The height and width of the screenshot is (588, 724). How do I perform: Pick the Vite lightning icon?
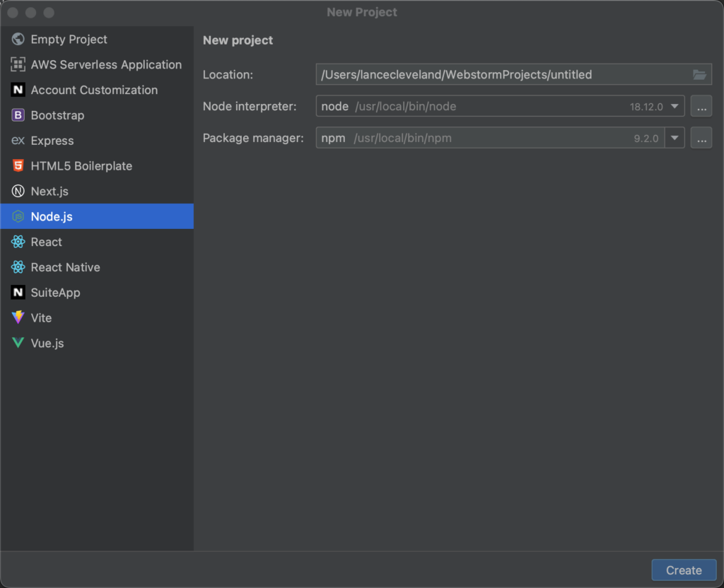(x=18, y=318)
